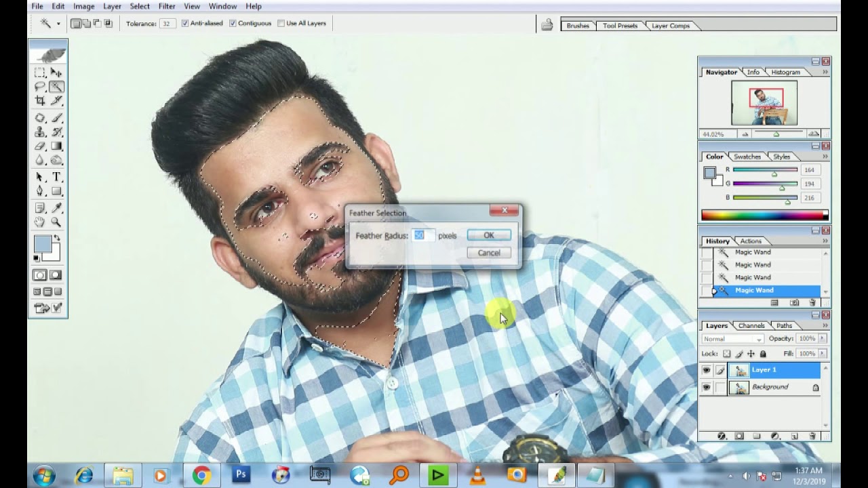Open the History panel flyout menu

[x=825, y=241]
